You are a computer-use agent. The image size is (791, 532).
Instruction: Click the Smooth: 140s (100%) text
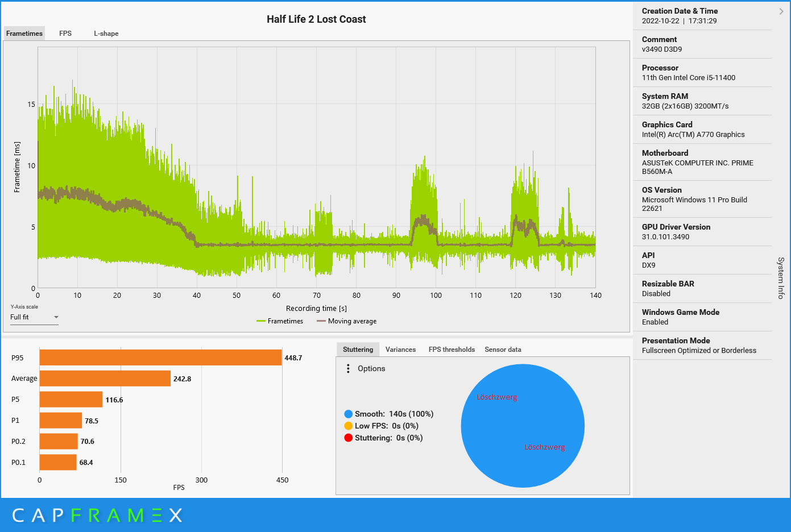[394, 414]
